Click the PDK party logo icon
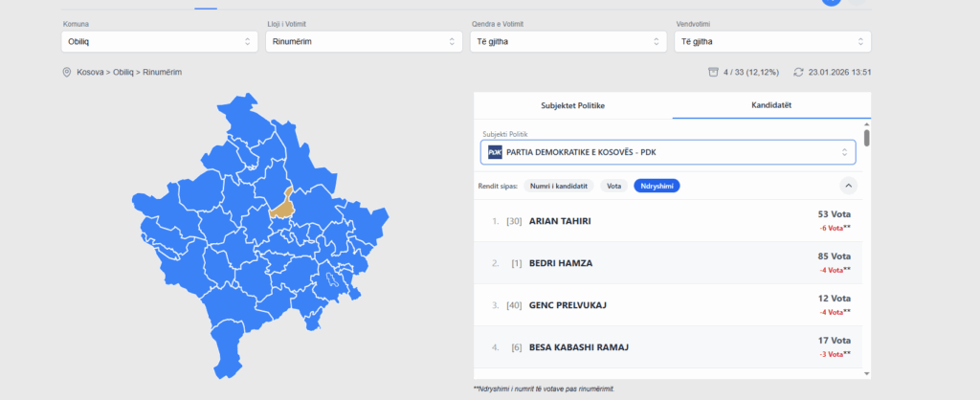Screen dimensions: 980x400 (495, 152)
